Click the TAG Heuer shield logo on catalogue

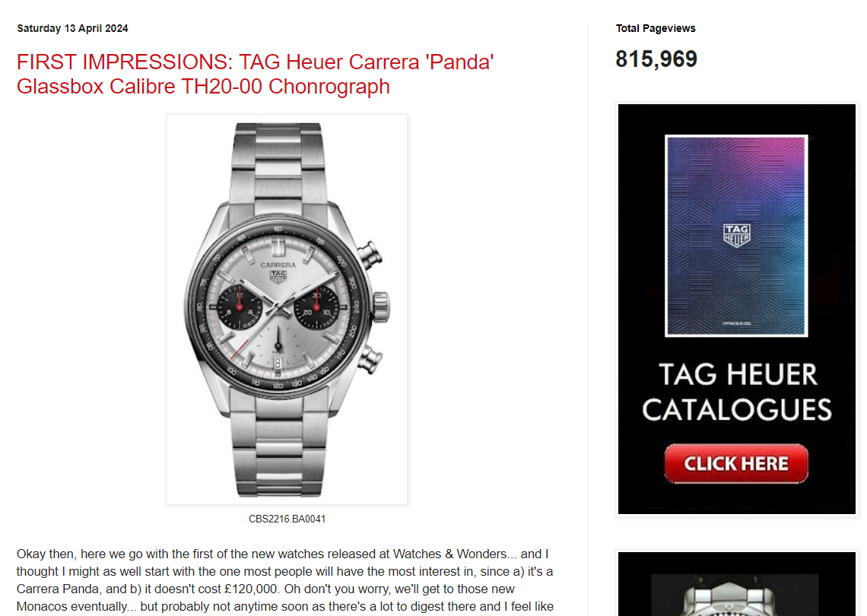click(736, 235)
